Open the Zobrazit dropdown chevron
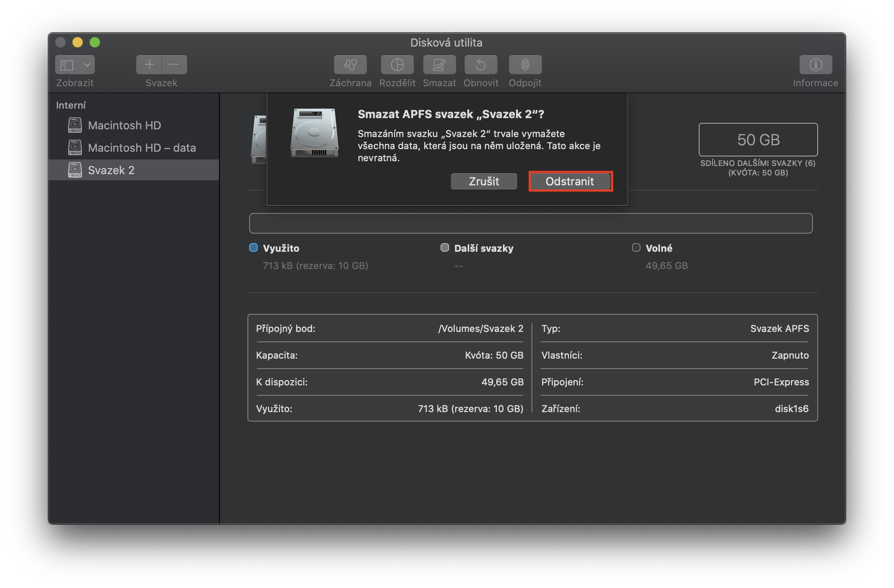Screen dimensions: 894x588 tap(87, 65)
